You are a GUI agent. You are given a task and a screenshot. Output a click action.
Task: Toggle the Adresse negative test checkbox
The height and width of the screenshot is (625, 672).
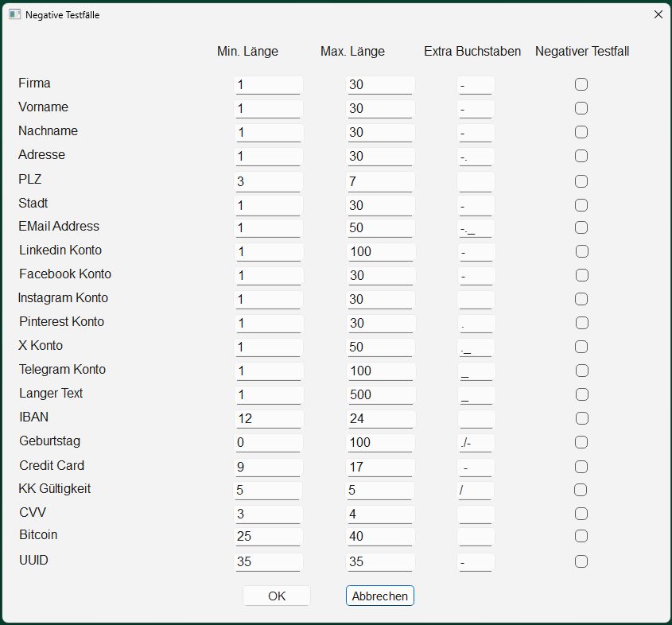[x=581, y=156]
